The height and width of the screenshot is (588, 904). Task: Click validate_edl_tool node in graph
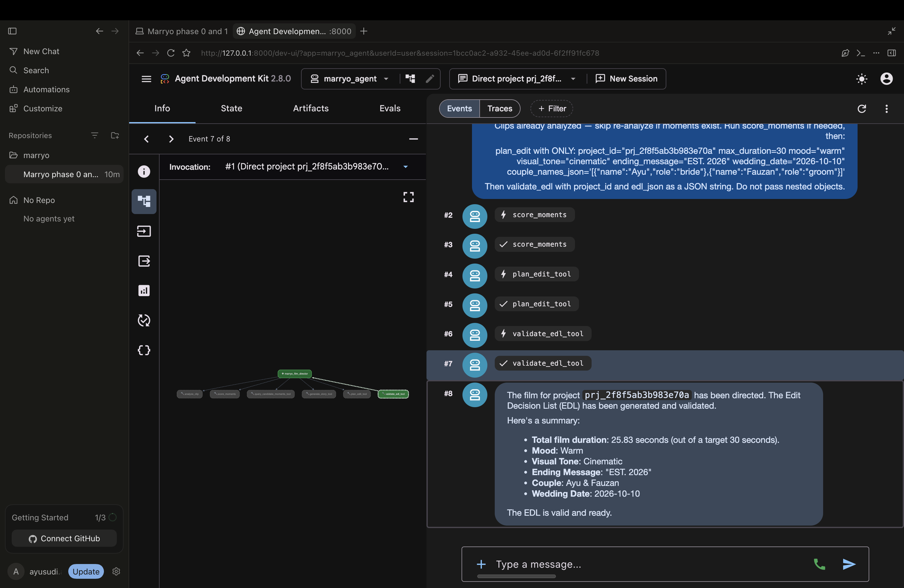click(x=393, y=394)
